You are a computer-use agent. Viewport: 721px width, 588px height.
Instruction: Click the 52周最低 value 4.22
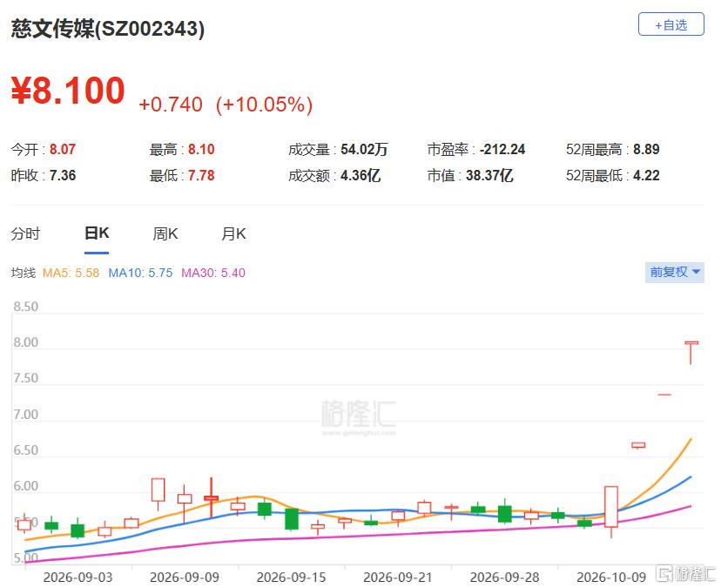pyautogui.click(x=646, y=175)
